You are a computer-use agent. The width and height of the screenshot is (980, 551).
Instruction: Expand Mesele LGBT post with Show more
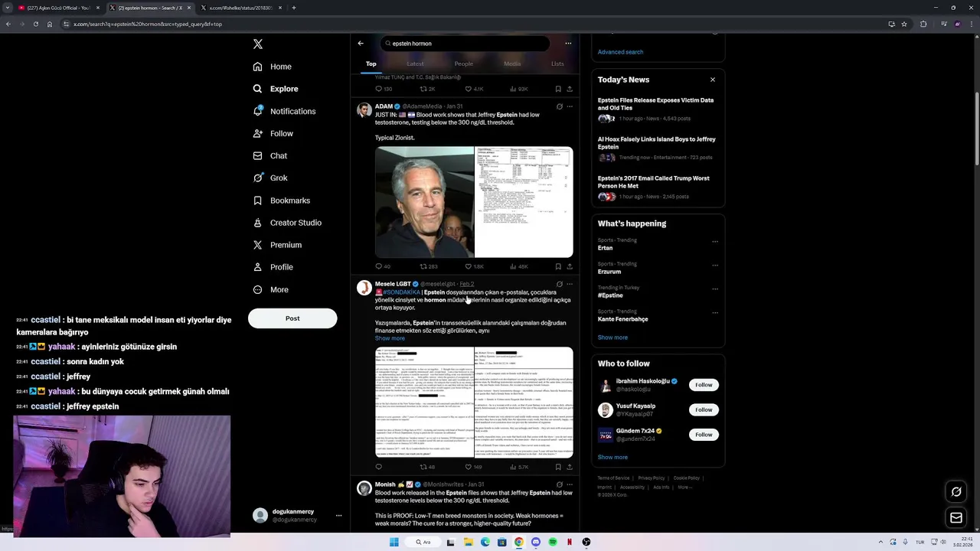click(x=390, y=338)
